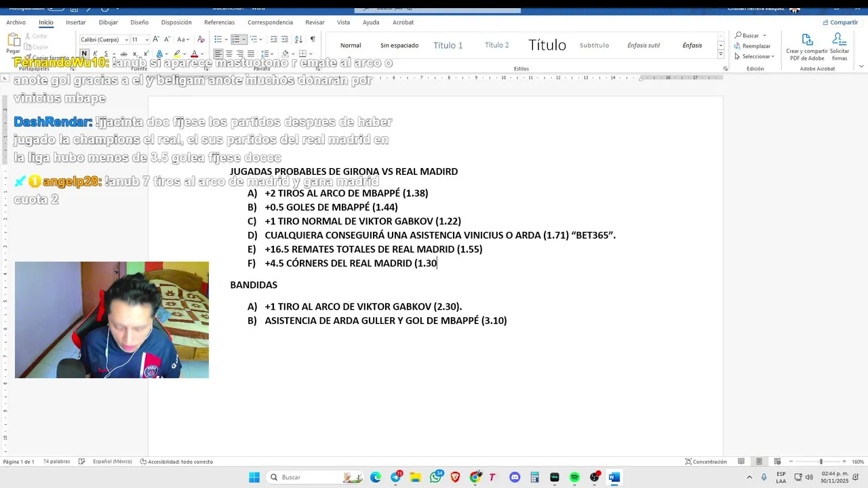Click Crear y compartir PDF de Adobe
868x488 pixels.
click(807, 47)
